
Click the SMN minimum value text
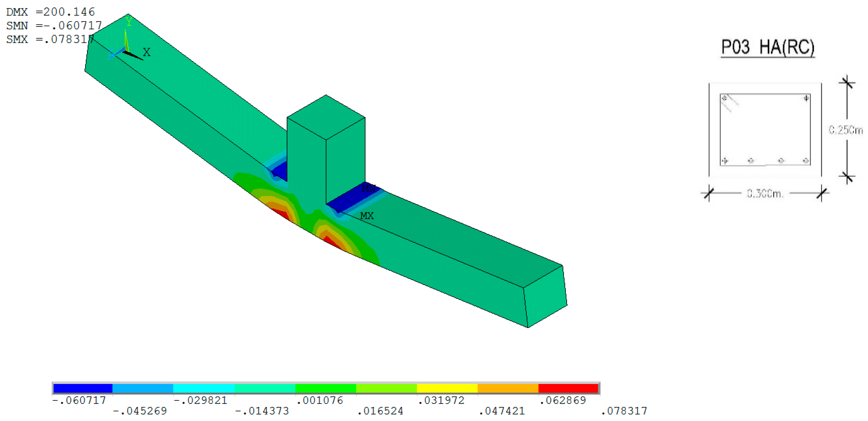(x=54, y=26)
